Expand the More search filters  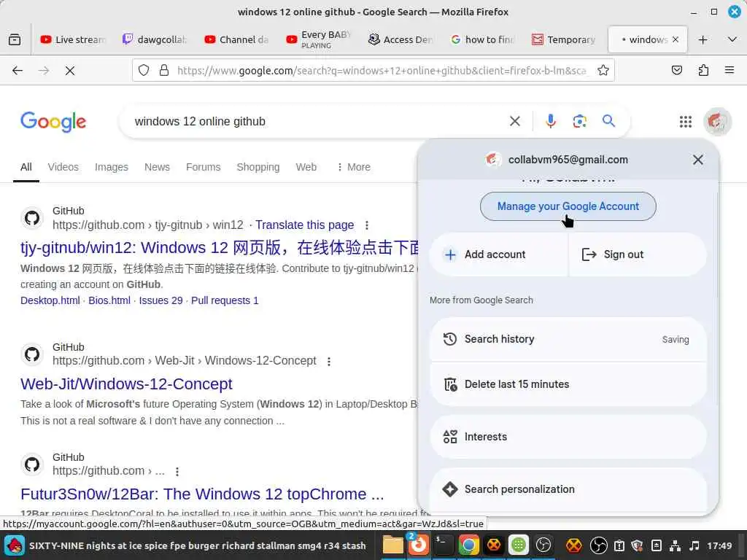coord(354,167)
